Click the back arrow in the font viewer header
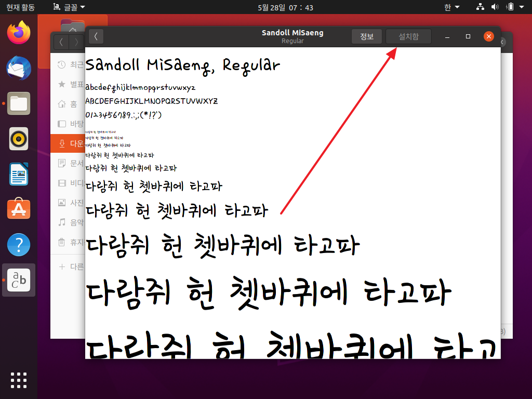 pyautogui.click(x=96, y=36)
